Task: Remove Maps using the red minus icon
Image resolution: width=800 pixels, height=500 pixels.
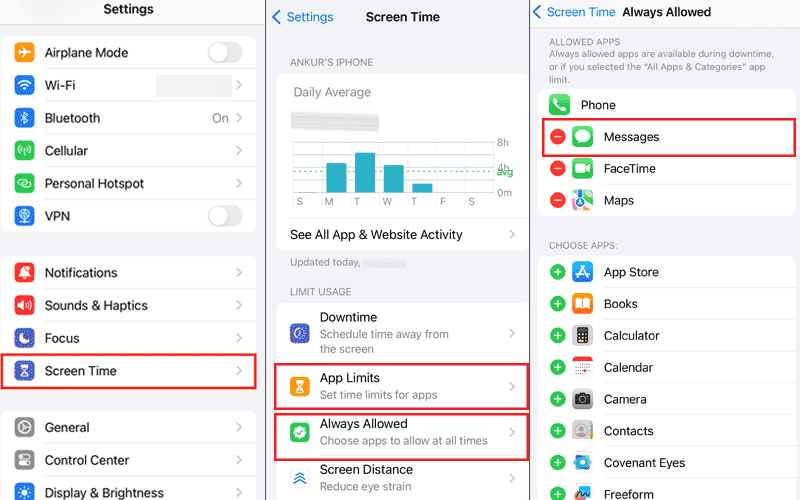Action: pyautogui.click(x=558, y=201)
